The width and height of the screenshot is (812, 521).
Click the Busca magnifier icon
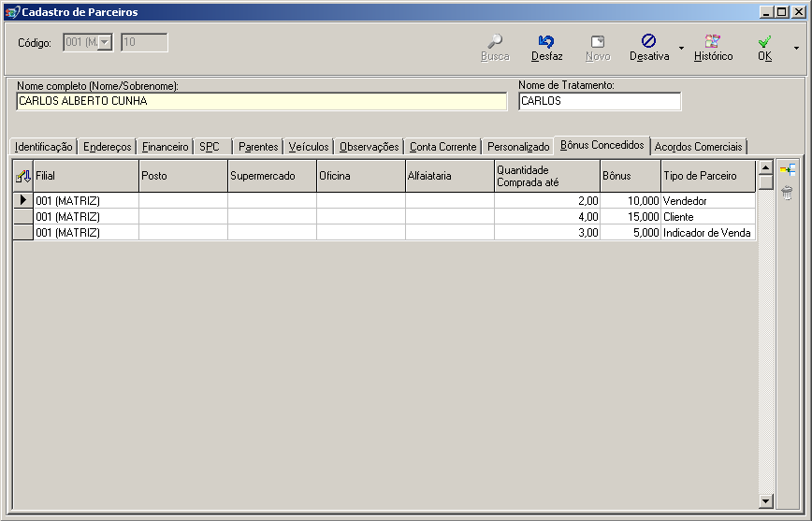[495, 42]
